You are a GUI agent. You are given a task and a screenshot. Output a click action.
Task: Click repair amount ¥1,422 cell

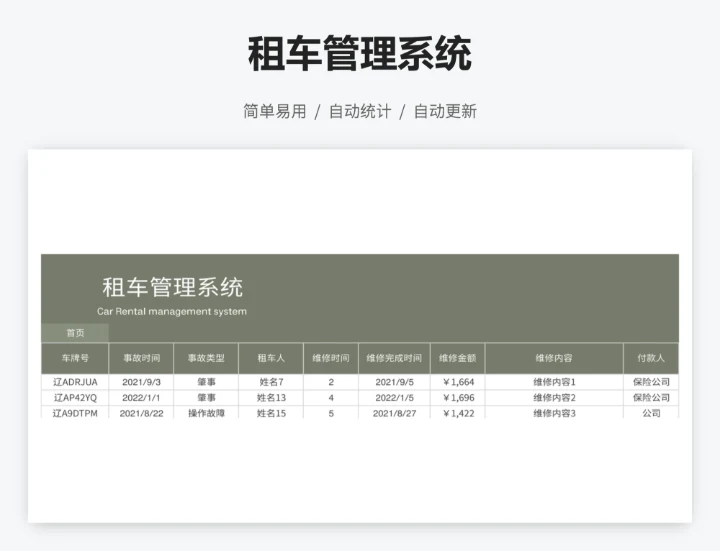tap(458, 413)
